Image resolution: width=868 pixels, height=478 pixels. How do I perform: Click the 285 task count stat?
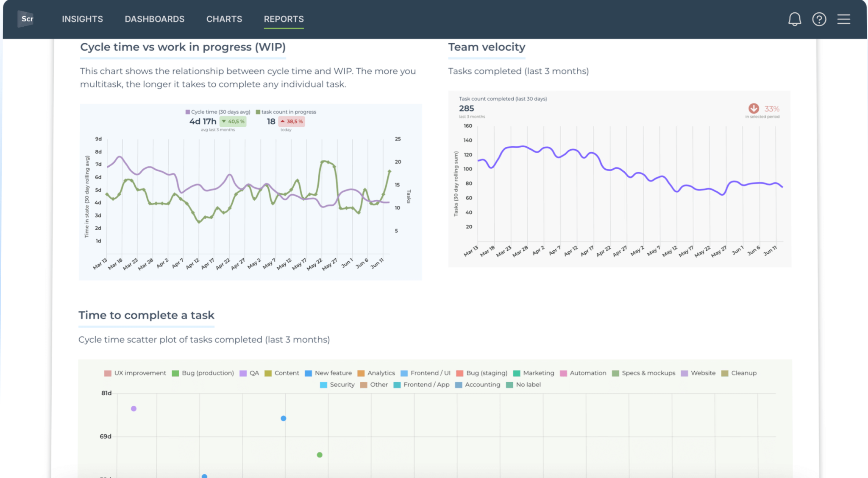(467, 109)
